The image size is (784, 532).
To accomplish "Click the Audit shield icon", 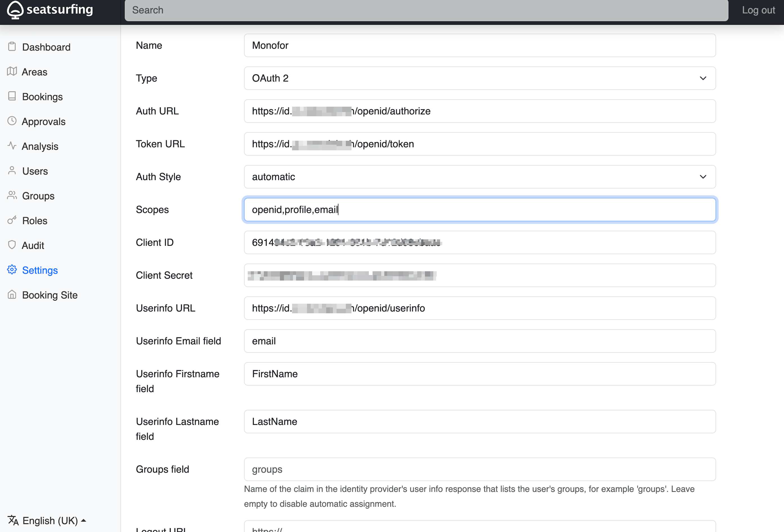I will [x=12, y=245].
